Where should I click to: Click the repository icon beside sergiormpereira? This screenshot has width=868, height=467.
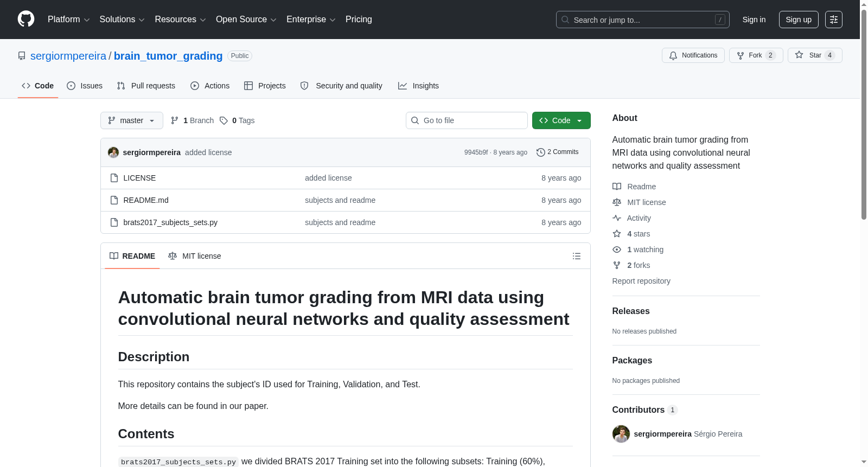(x=22, y=56)
